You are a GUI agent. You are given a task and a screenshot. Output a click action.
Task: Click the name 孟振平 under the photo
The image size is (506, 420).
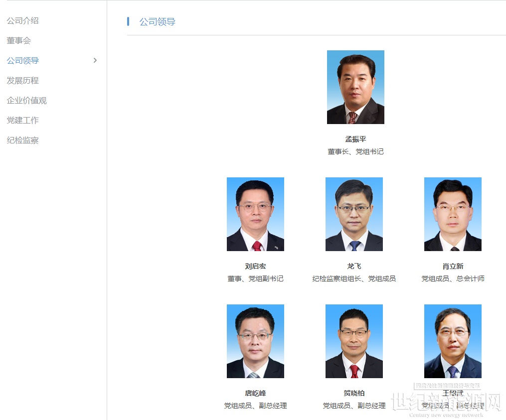point(355,139)
